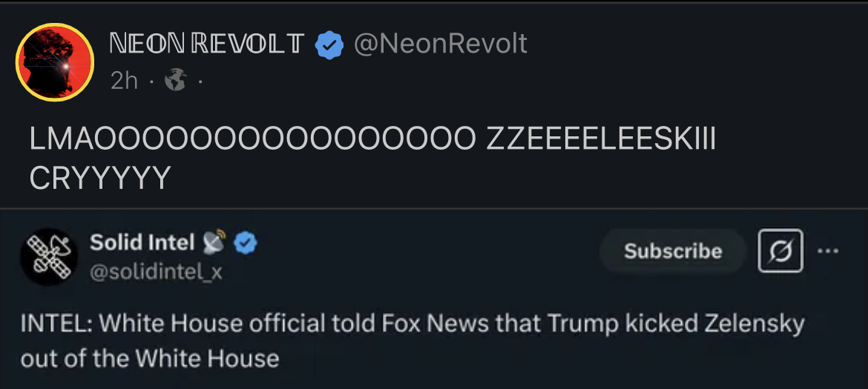Click "out of the White House" line
The width and height of the screenshot is (868, 389).
click(150, 359)
